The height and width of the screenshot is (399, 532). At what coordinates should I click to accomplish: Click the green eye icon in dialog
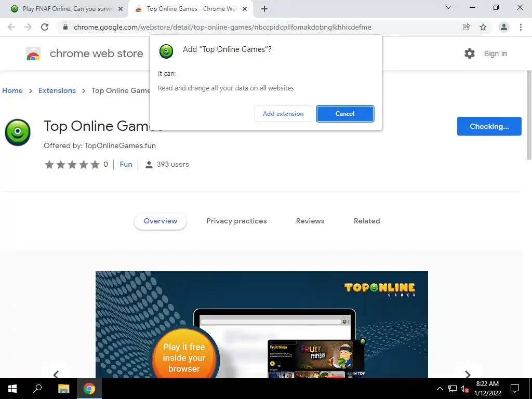point(166,51)
